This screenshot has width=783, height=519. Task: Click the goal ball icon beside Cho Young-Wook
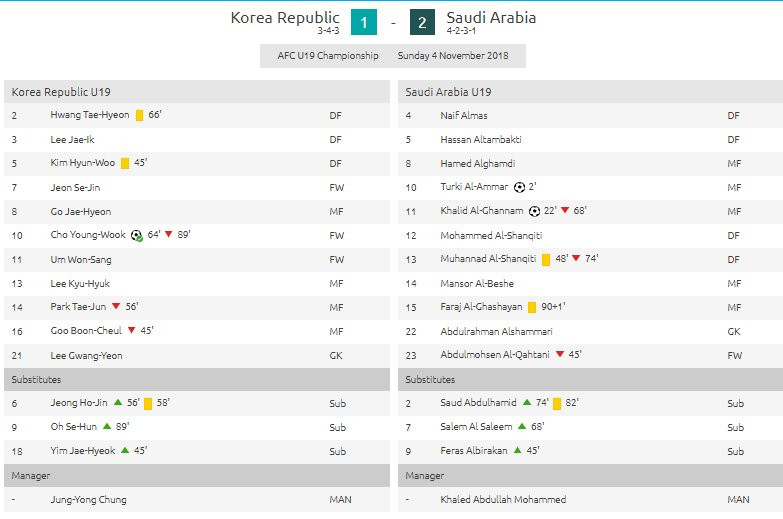coord(137,236)
